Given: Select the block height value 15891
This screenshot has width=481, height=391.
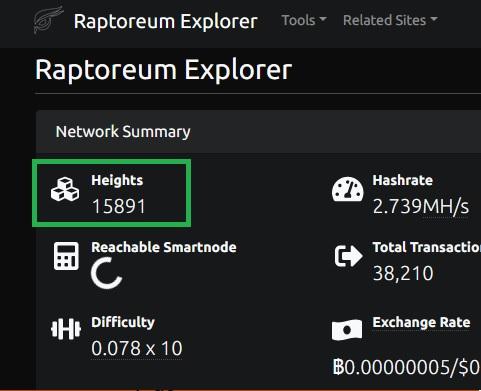Looking at the screenshot, I should 118,206.
